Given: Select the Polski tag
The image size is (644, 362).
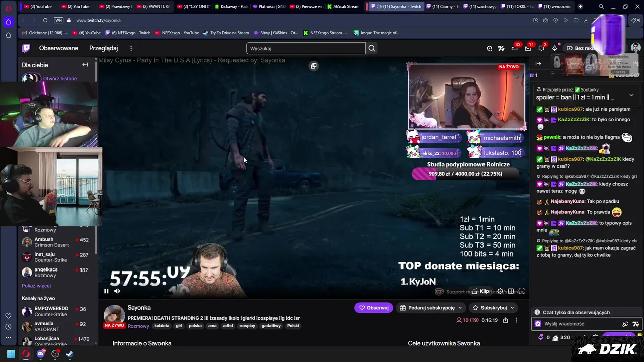Looking at the screenshot, I should tap(293, 326).
